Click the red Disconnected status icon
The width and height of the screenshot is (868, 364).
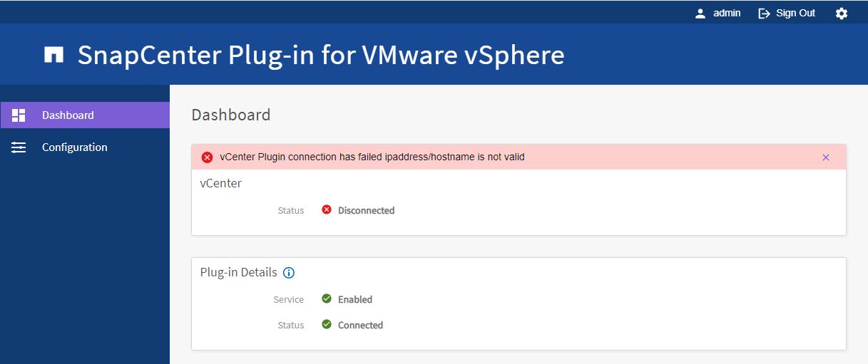327,210
